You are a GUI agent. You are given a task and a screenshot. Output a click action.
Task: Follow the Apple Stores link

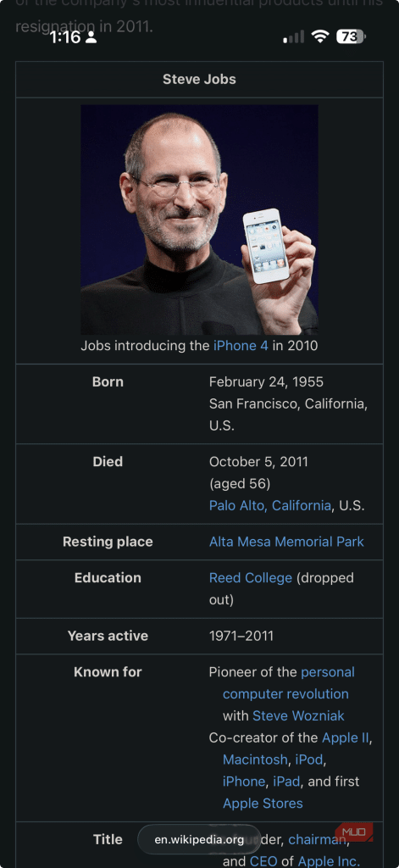point(263,804)
